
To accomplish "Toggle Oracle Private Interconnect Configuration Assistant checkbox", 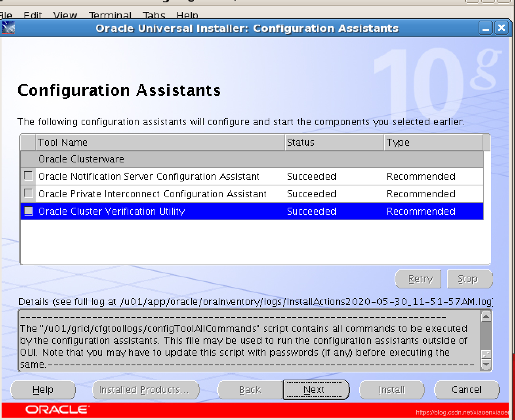I will [28, 193].
